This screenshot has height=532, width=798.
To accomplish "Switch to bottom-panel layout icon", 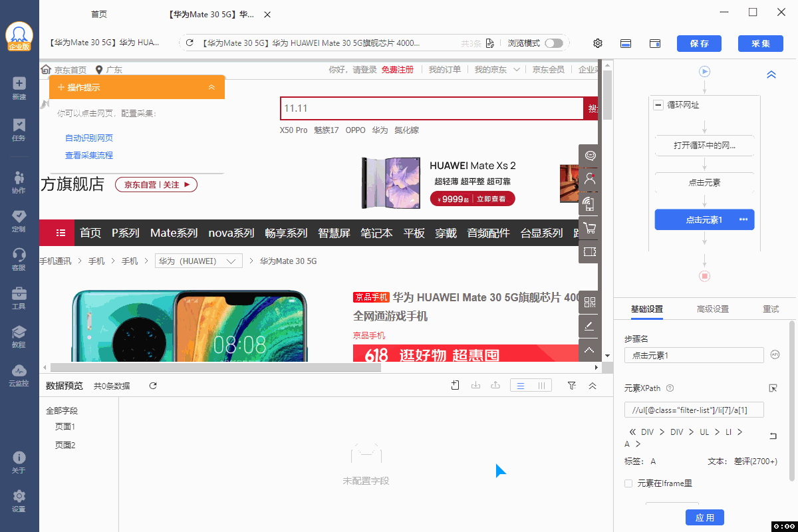I will 626,43.
